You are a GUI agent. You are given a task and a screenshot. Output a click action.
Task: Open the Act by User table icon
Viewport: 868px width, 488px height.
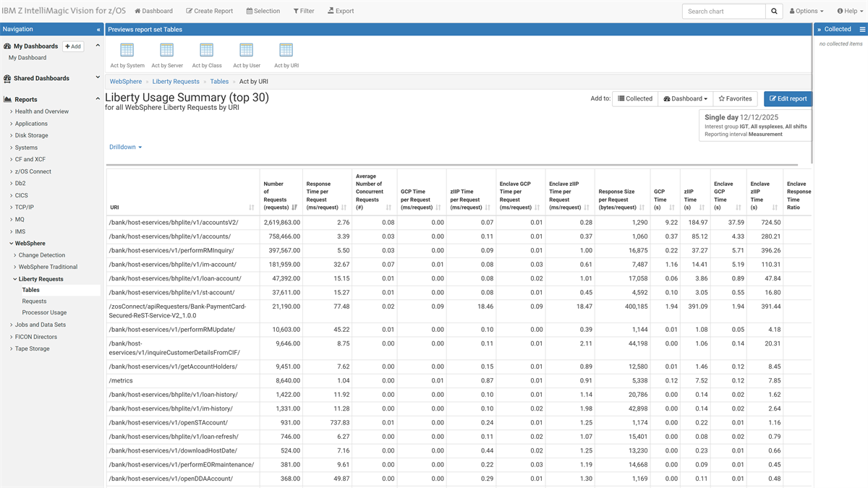tap(246, 51)
